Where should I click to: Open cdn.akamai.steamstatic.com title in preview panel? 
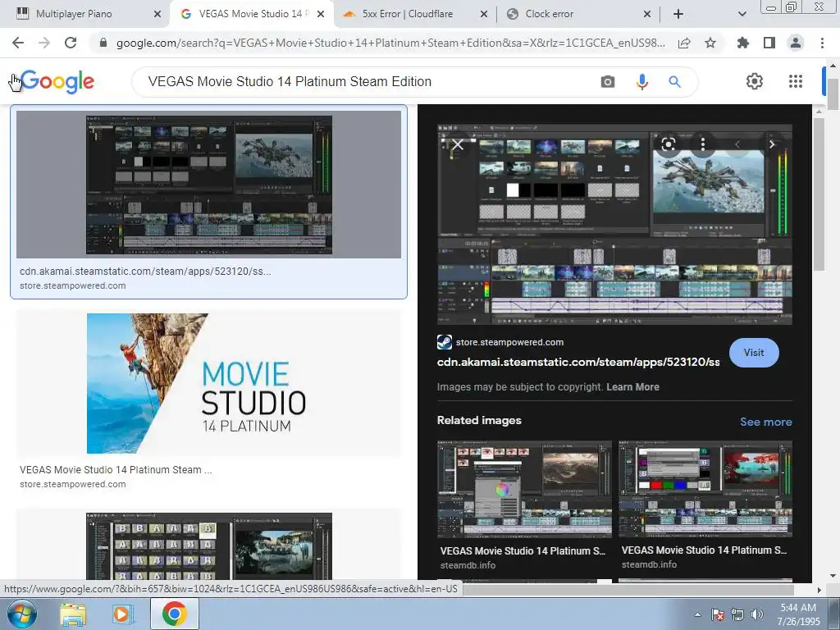click(x=578, y=362)
